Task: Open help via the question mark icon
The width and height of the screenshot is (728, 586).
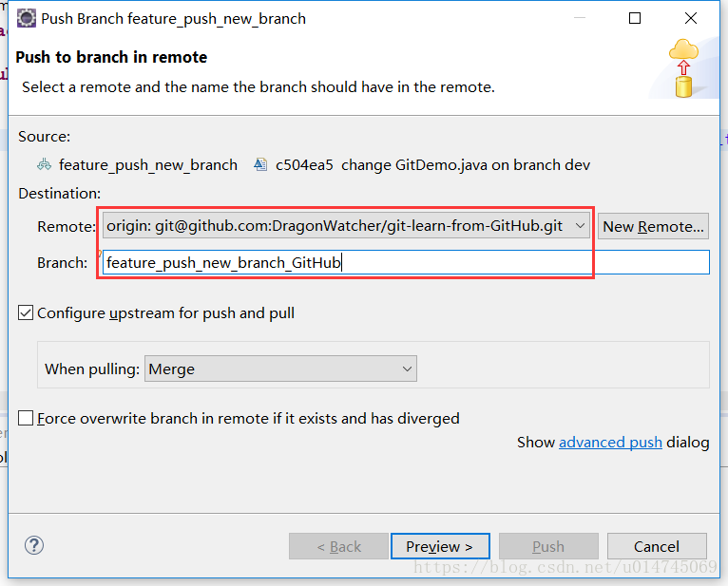Action: [x=34, y=545]
